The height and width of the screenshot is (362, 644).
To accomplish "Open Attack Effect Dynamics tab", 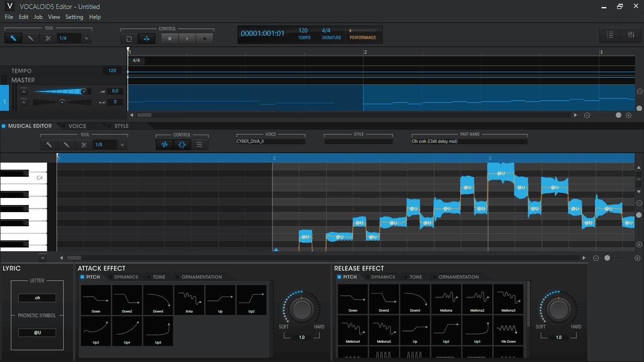I will point(126,277).
